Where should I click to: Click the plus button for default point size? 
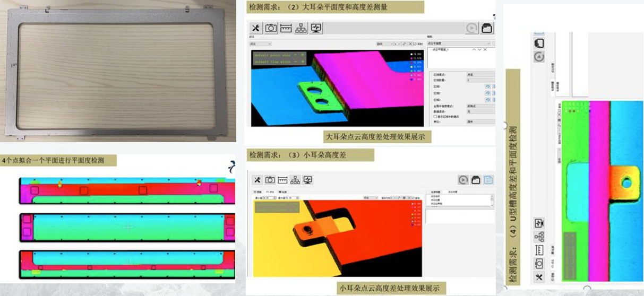coord(303,55)
